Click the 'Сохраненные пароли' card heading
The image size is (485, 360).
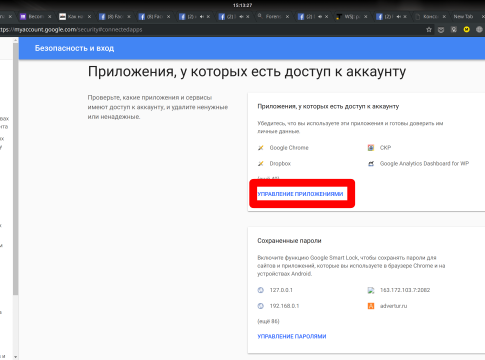pos(289,241)
